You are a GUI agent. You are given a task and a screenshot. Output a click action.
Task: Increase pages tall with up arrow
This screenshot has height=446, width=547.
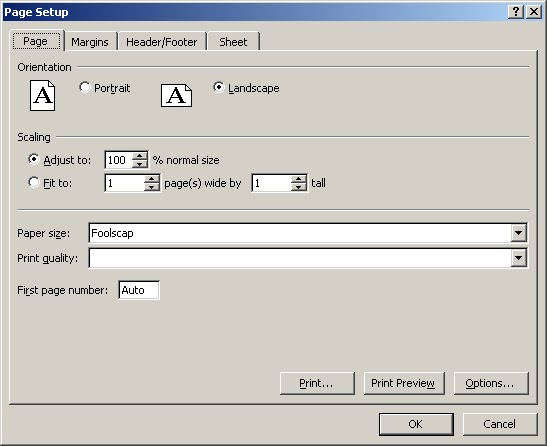[299, 179]
